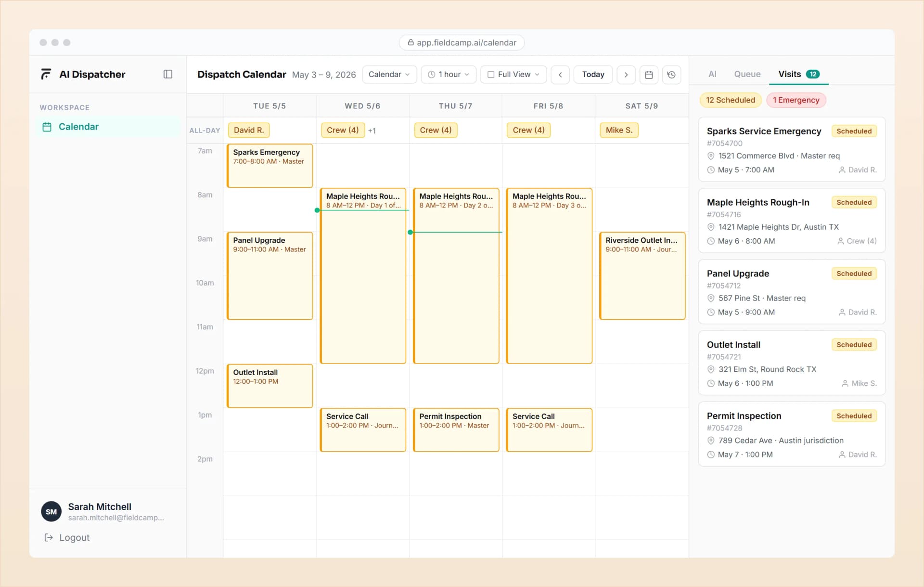Open the Outlet Install visit card title
924x587 pixels.
pos(733,345)
